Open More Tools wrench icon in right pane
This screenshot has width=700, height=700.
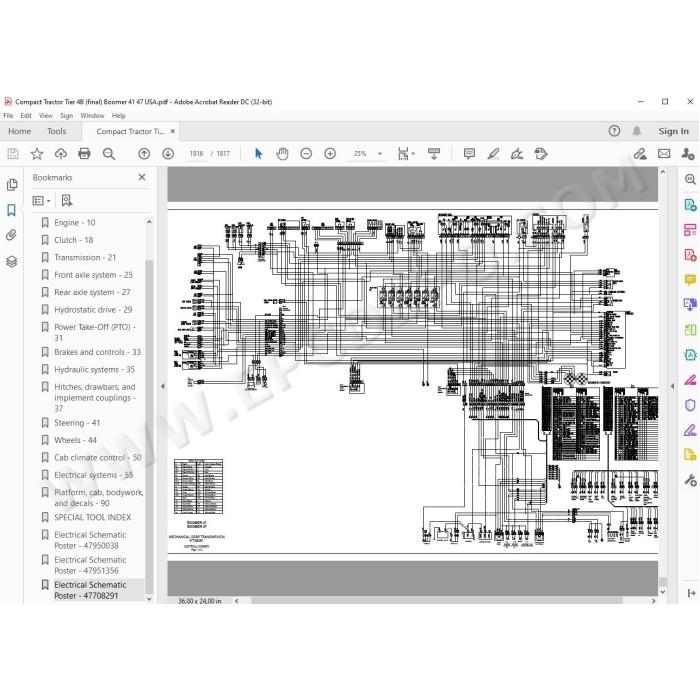click(x=690, y=480)
